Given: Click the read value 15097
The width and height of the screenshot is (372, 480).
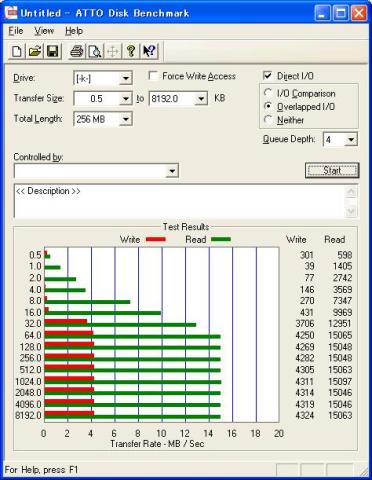Looking at the screenshot, I should coord(340,381).
